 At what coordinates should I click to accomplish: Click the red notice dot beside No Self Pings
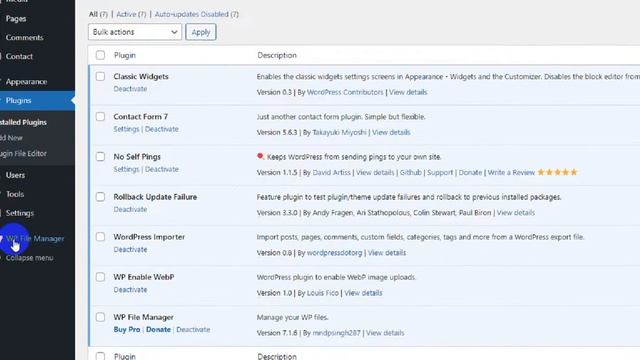(x=260, y=156)
